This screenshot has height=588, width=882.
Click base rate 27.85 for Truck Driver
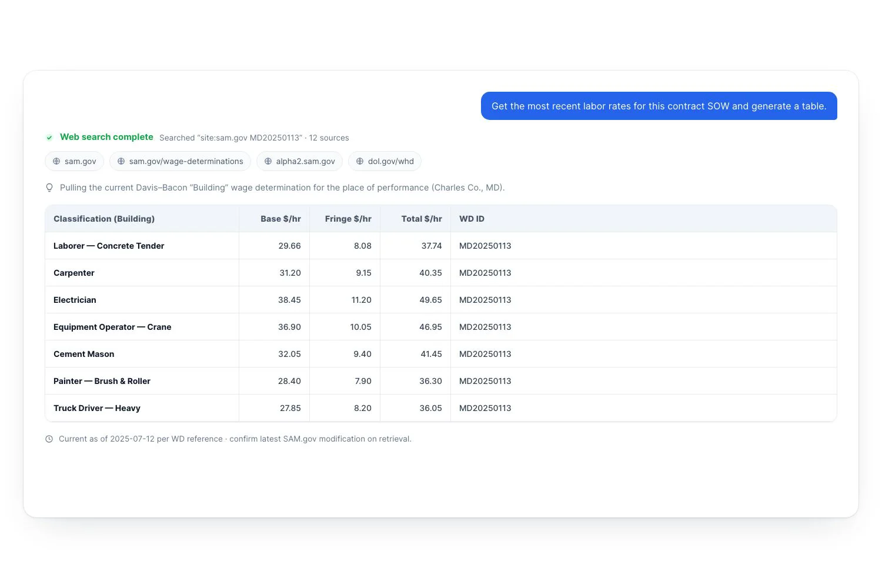tap(290, 408)
